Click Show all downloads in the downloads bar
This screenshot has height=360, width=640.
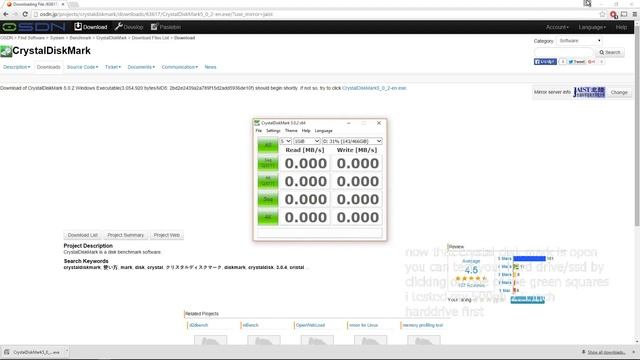click(606, 352)
